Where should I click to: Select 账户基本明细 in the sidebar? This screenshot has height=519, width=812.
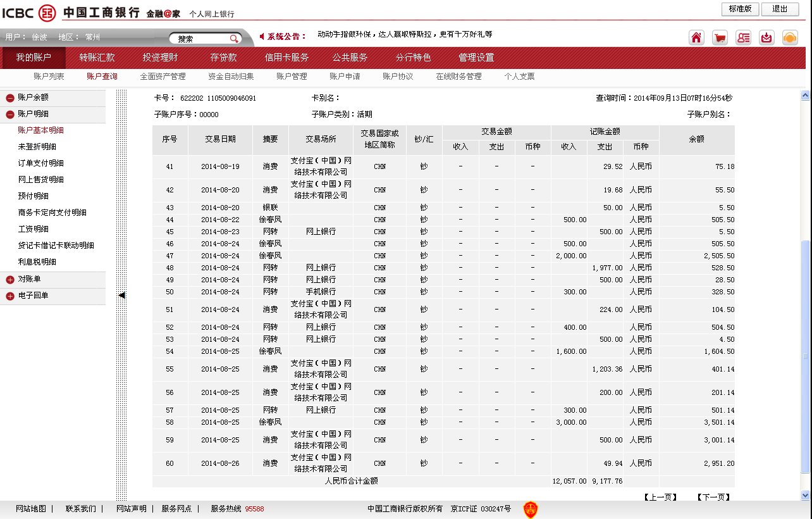coord(41,130)
